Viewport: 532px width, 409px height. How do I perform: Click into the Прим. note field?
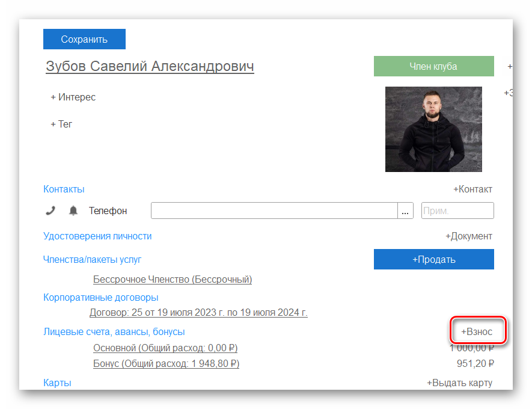coord(457,211)
